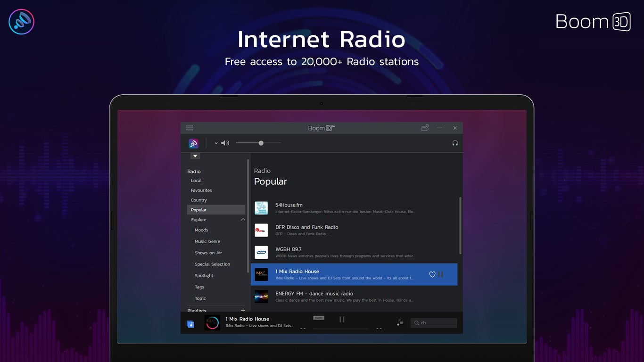Screen dimensions: 644x362
Task: Add a new playlist with plus icon
Action: tap(243, 310)
